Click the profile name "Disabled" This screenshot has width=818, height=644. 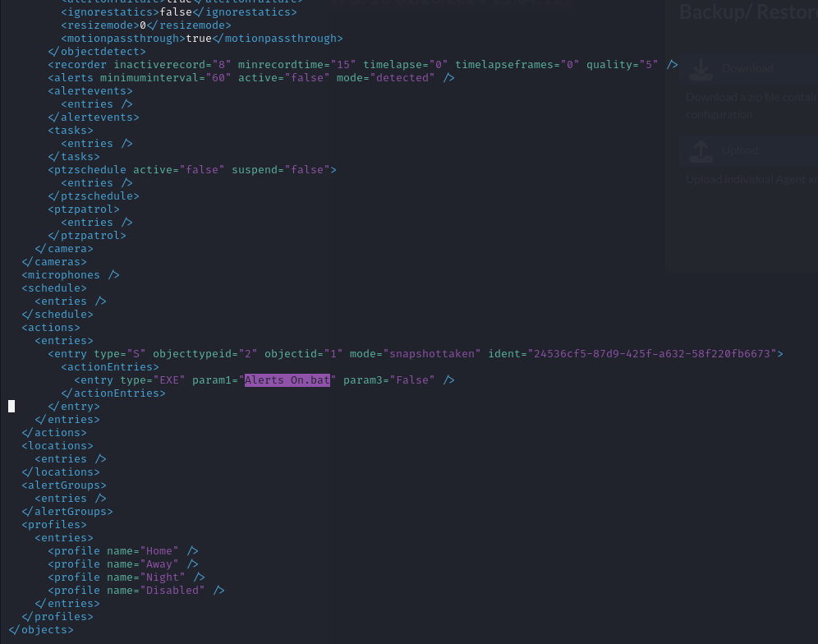click(172, 591)
